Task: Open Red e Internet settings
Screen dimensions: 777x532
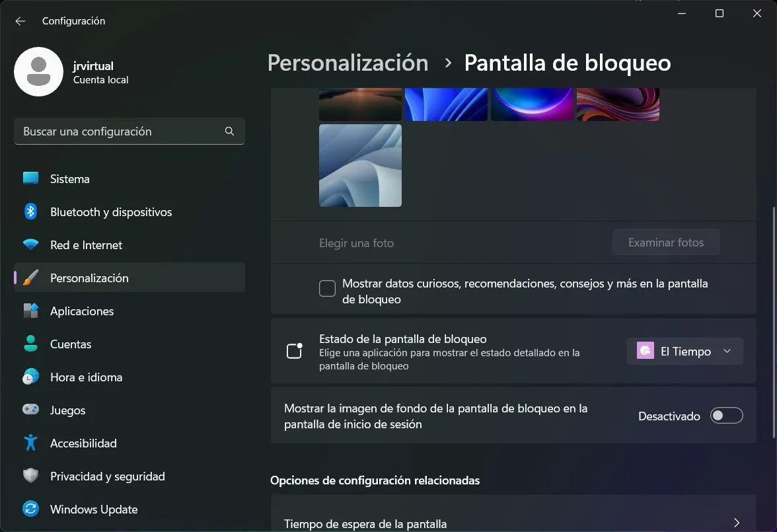Action: coord(129,245)
